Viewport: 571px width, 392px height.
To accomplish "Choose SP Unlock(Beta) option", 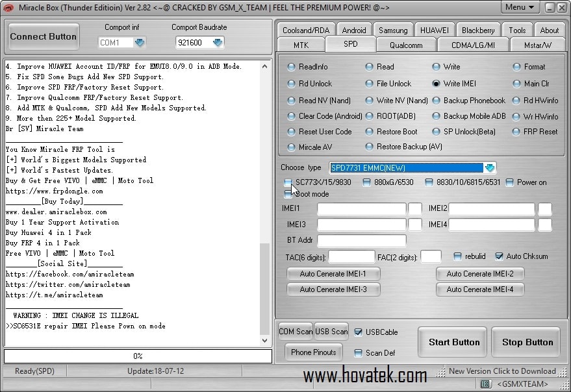I will point(436,132).
